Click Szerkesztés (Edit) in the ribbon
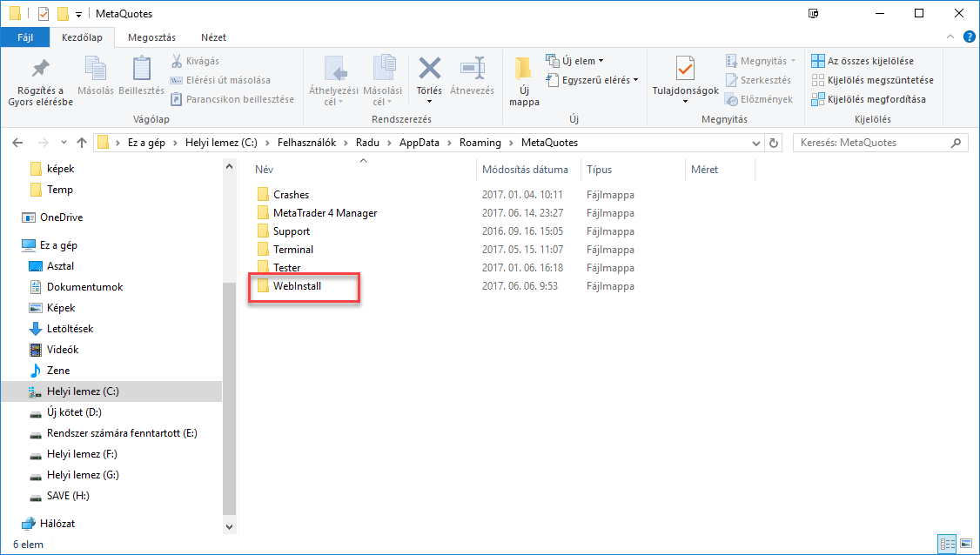The width and height of the screenshot is (980, 555). click(x=758, y=80)
